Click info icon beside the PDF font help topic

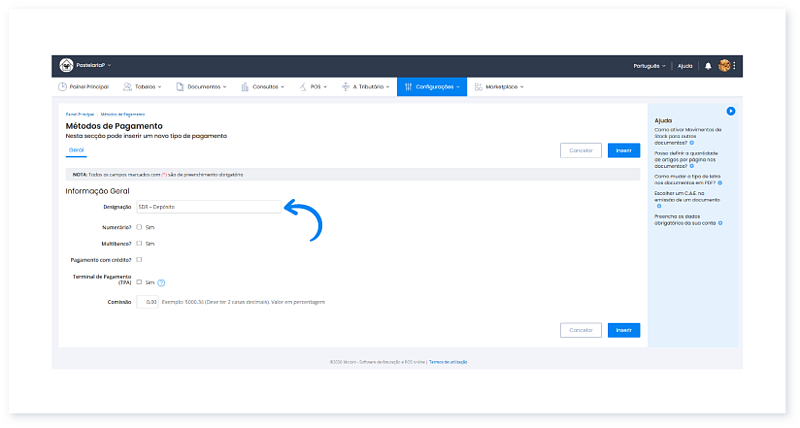(719, 184)
